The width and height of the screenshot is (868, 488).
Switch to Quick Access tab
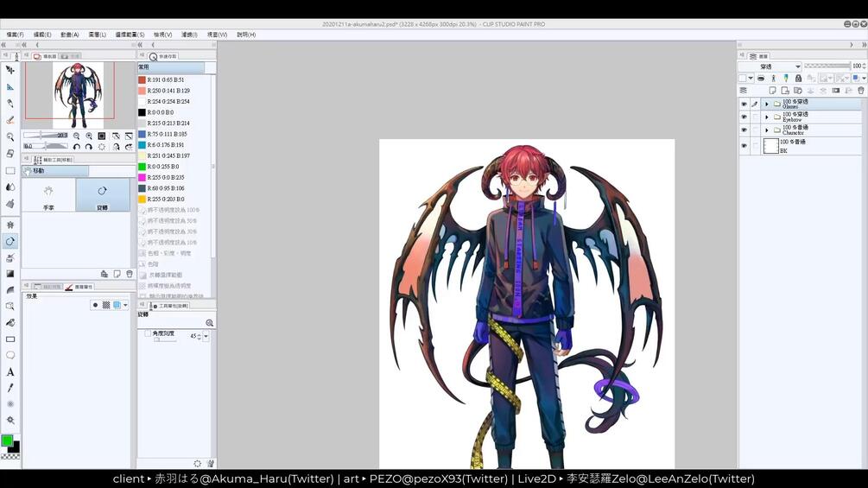[x=162, y=56]
